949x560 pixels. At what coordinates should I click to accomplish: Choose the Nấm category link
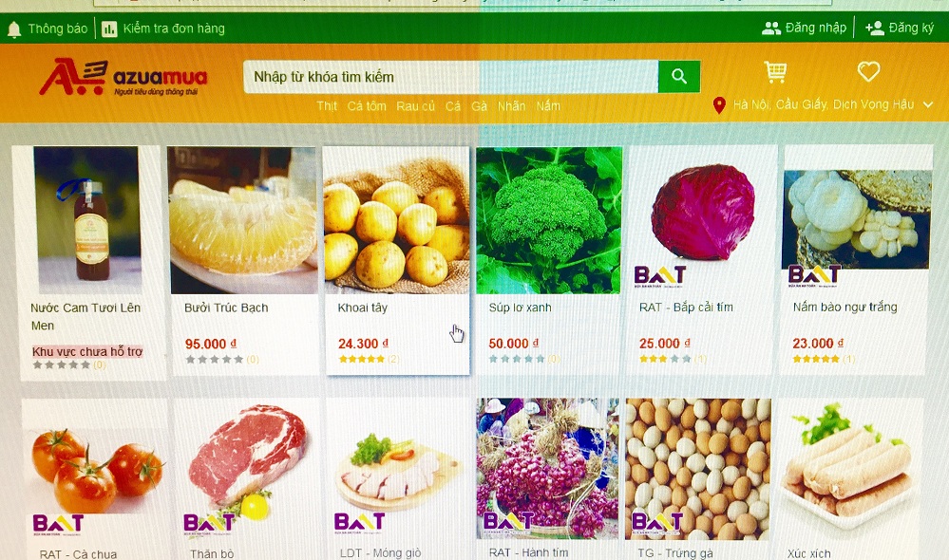pyautogui.click(x=548, y=106)
